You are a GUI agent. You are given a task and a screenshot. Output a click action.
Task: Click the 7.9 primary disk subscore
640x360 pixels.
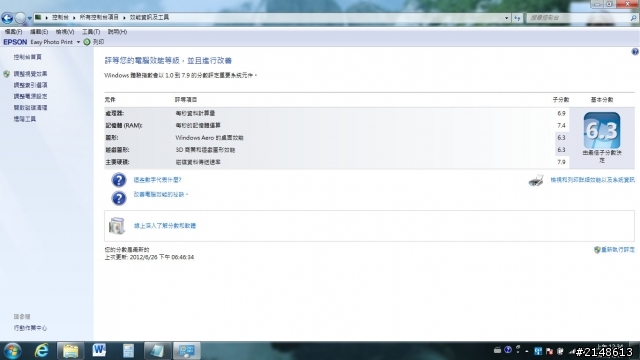pos(561,162)
